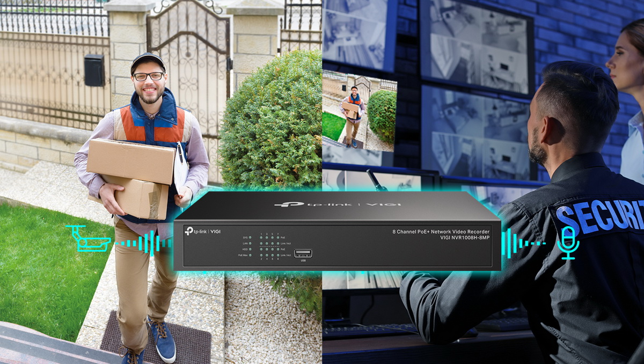Click the delivery man's black cap
Viewport: 644px width, 364px height.
click(x=147, y=60)
